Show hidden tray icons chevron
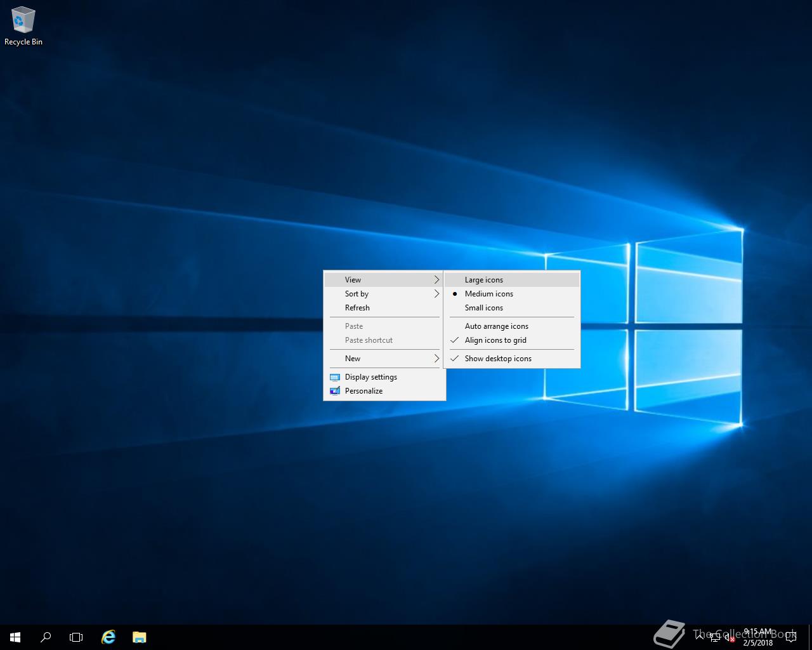Viewport: 812px width, 650px height. [x=700, y=637]
